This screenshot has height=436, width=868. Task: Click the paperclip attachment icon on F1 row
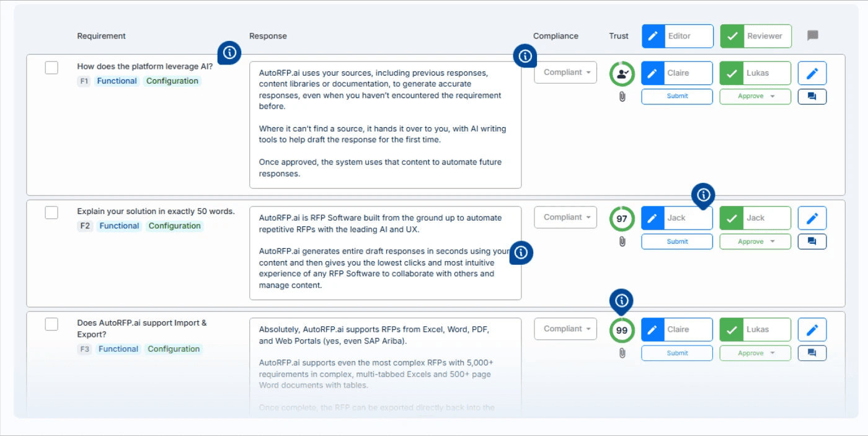pos(622,96)
